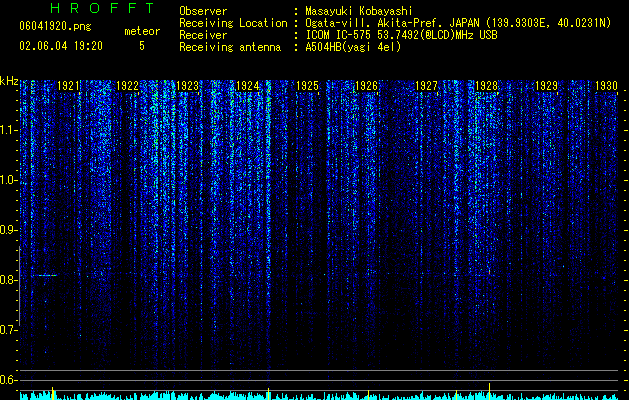This screenshot has width=629, height=400.
Task: Click observer name Masayuki Kobayashi
Action: (x=359, y=11)
